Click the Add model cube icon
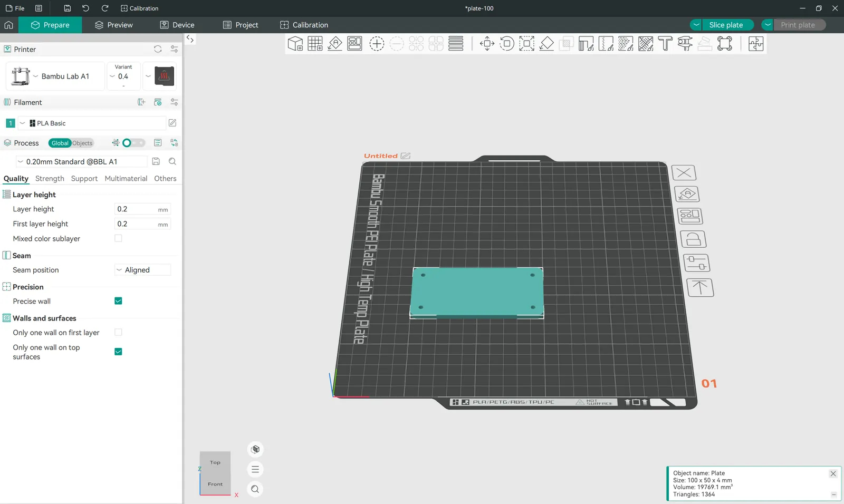Image resolution: width=844 pixels, height=504 pixels. (x=295, y=44)
